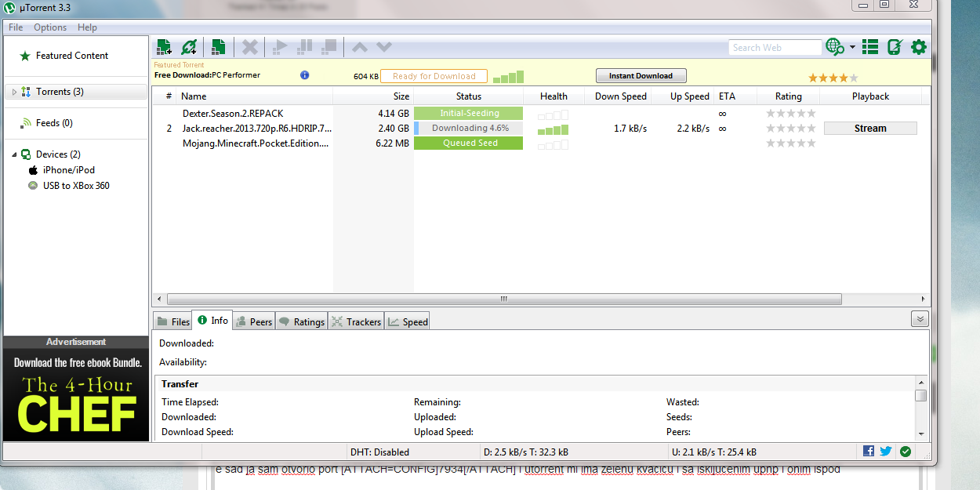
Task: Click the Pause torrent toolbar icon
Action: tap(305, 47)
